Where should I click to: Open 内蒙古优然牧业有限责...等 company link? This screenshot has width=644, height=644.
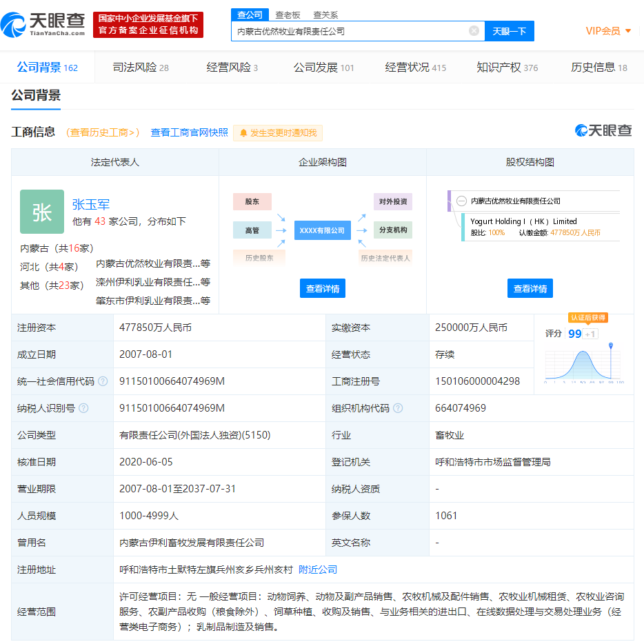pos(153,263)
